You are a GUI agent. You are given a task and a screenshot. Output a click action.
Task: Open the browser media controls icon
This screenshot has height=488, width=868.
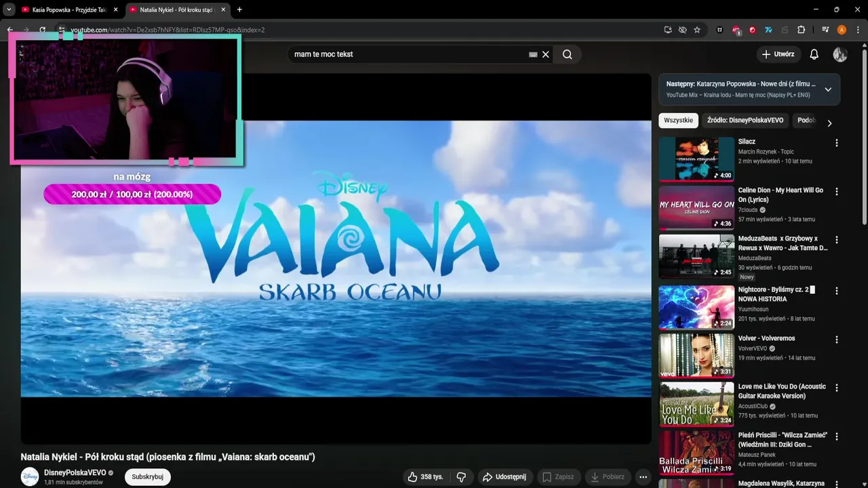click(825, 30)
